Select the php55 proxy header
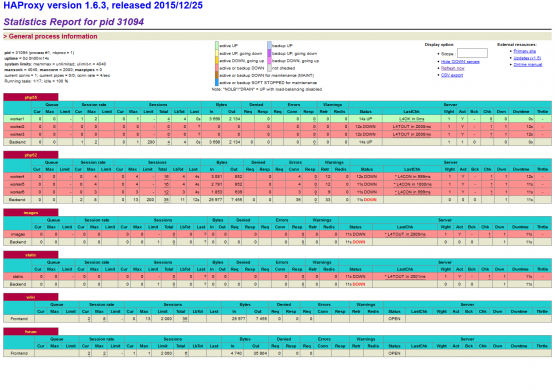 click(31, 97)
